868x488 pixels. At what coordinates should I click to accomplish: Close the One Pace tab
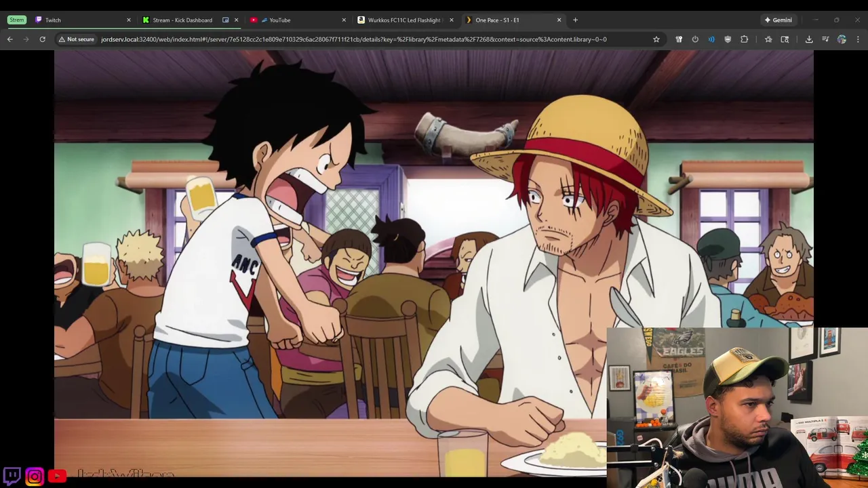(559, 20)
